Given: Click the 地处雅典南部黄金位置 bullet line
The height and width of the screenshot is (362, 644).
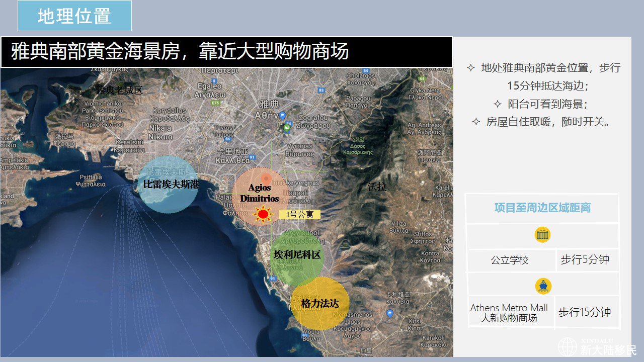Looking at the screenshot, I should tap(543, 77).
